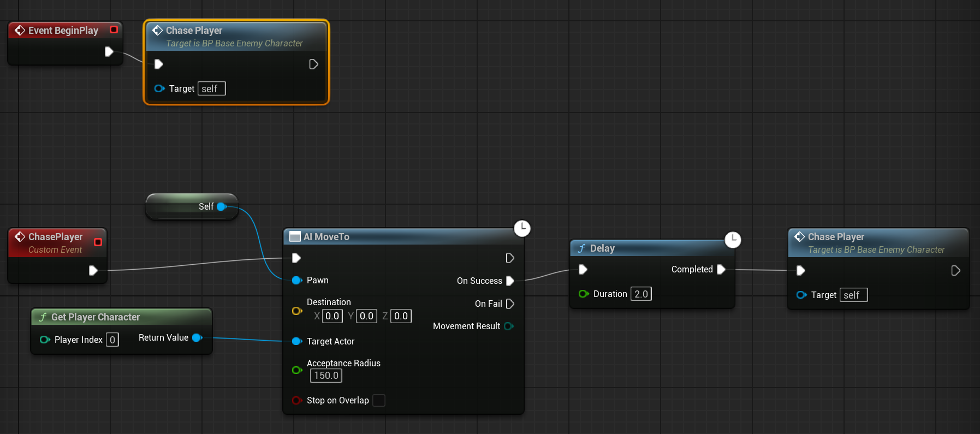Click the Event BeginPlay output delegate pin
Image resolution: width=980 pixels, height=434 pixels.
(x=114, y=29)
